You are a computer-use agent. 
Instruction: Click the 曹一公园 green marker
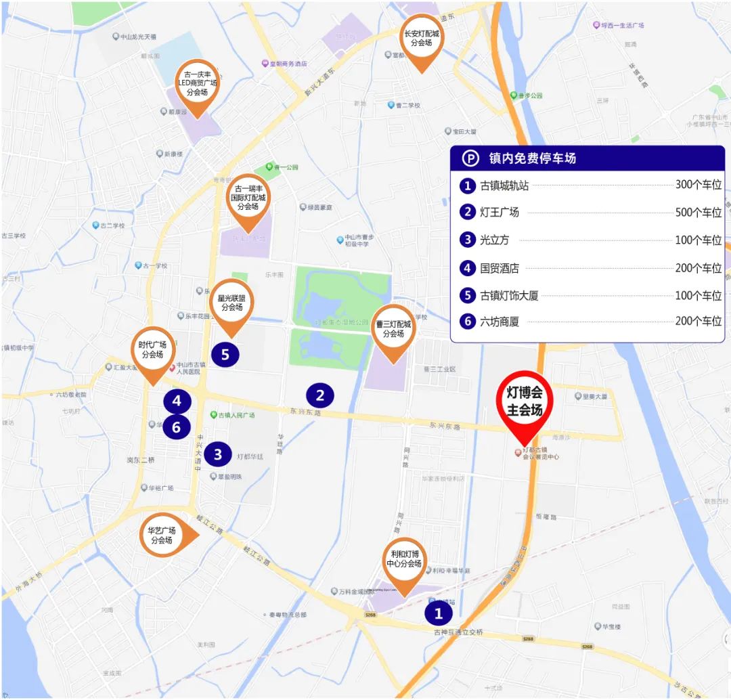pos(269,167)
